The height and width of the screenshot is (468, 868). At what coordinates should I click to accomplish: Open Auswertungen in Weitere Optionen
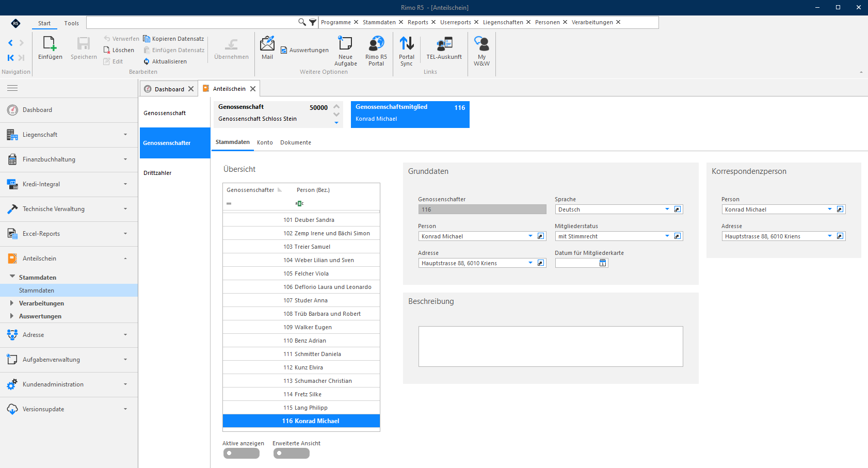click(x=304, y=50)
